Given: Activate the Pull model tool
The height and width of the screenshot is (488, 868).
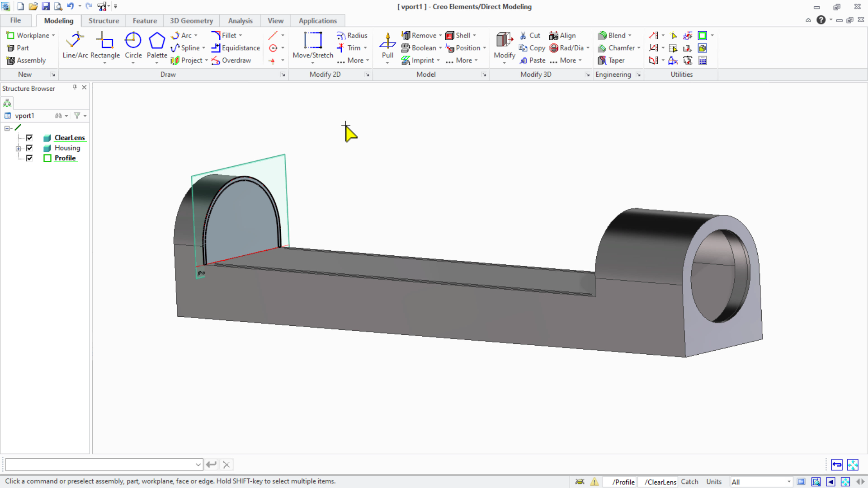Looking at the screenshot, I should pyautogui.click(x=387, y=46).
